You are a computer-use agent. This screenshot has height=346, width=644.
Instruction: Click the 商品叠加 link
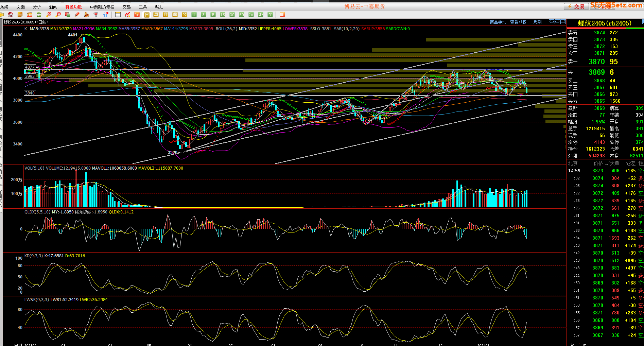[x=498, y=22]
